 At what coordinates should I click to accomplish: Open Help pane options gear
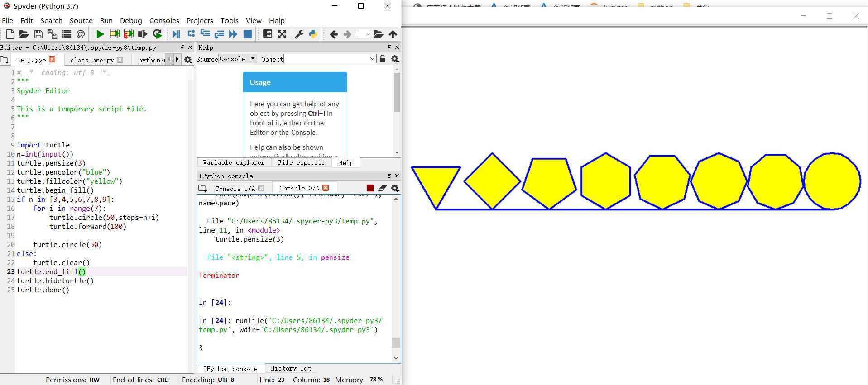click(x=395, y=59)
